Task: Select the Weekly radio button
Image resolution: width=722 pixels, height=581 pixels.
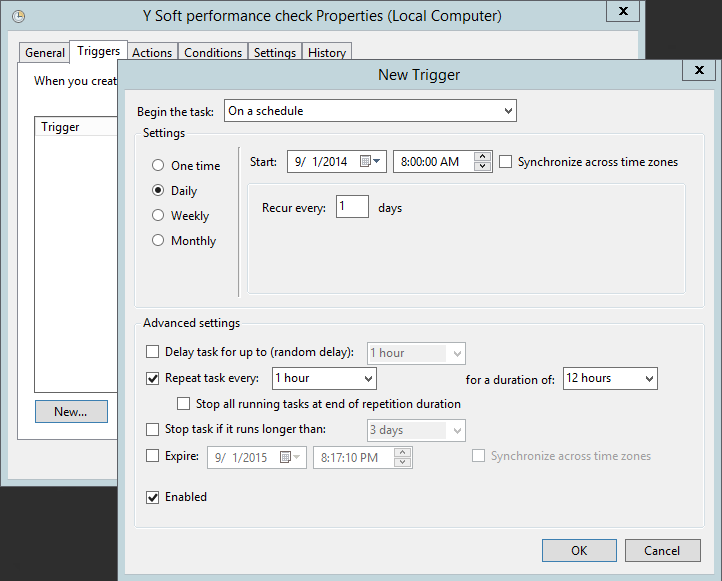Action: click(x=158, y=216)
